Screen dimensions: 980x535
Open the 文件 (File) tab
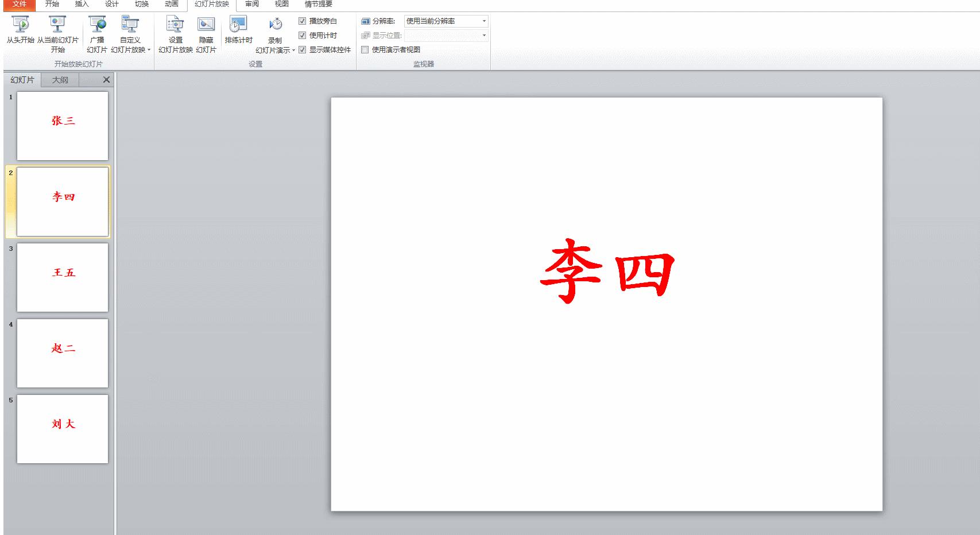(x=20, y=5)
